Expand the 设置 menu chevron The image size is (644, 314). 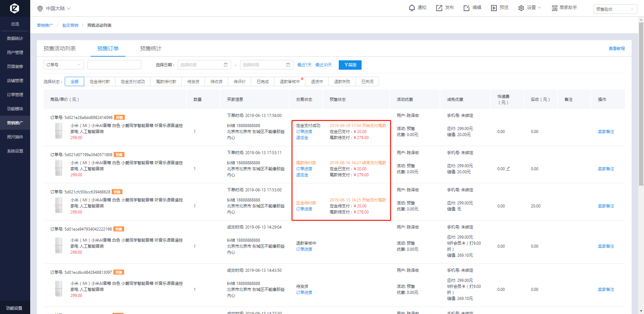(x=539, y=8)
